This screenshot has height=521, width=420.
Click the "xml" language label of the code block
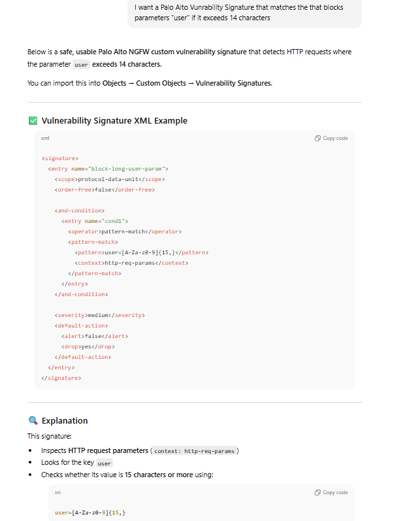click(45, 139)
